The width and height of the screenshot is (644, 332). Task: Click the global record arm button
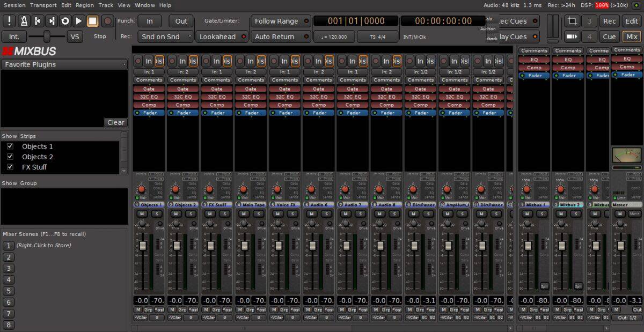(x=108, y=21)
